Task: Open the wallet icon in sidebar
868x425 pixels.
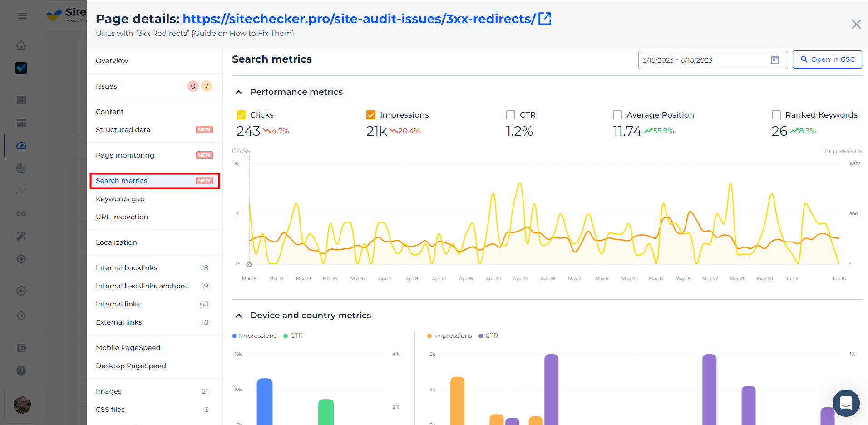Action: click(x=21, y=348)
